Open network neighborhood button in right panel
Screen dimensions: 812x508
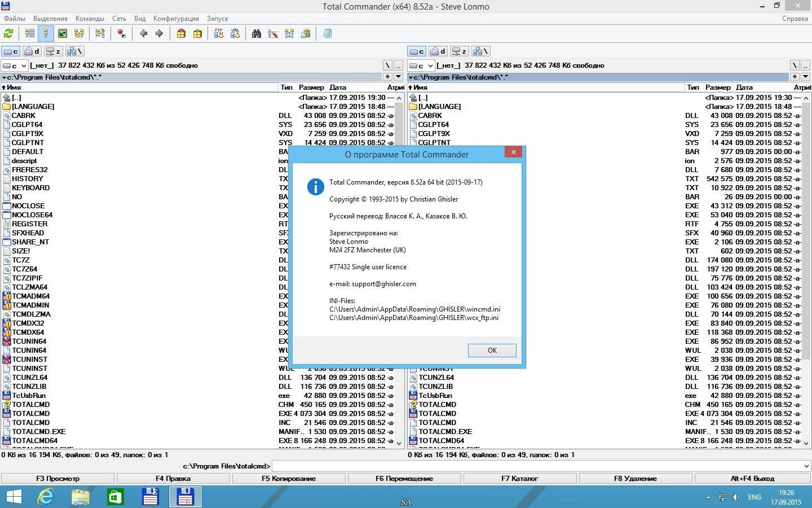point(480,51)
